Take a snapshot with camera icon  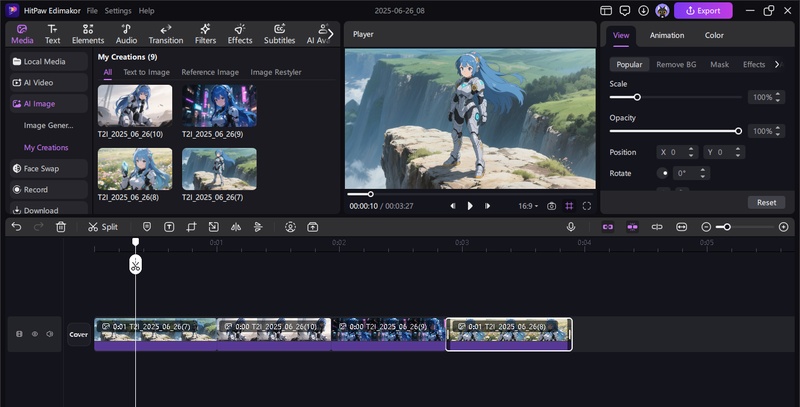coord(552,206)
